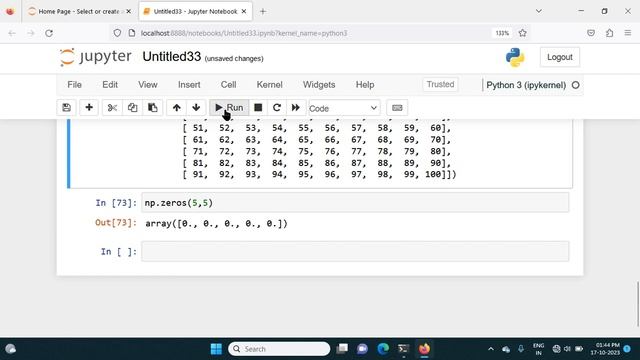Click the Trusted notebook indicator
The height and width of the screenshot is (360, 640).
(x=440, y=84)
